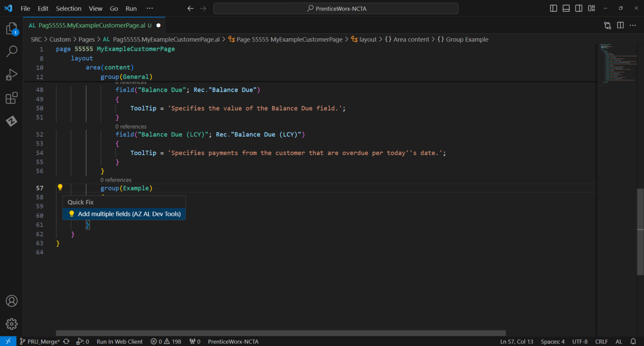Click the notifications bell in the status bar
The height and width of the screenshot is (346, 644).
[633, 341]
